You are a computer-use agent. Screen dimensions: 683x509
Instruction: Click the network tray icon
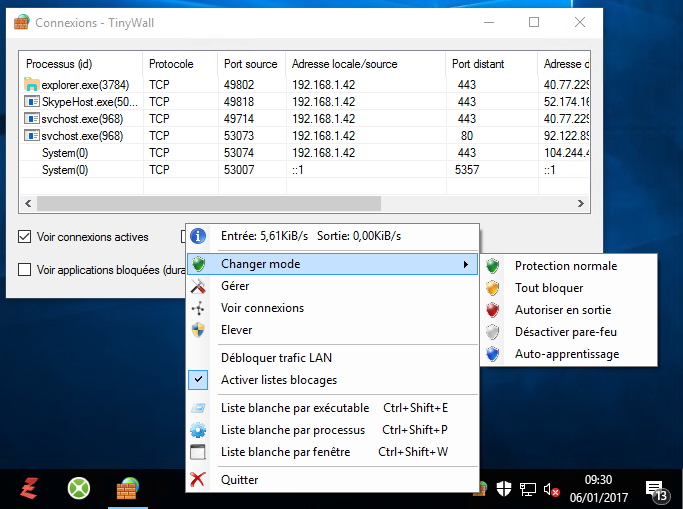(x=528, y=489)
